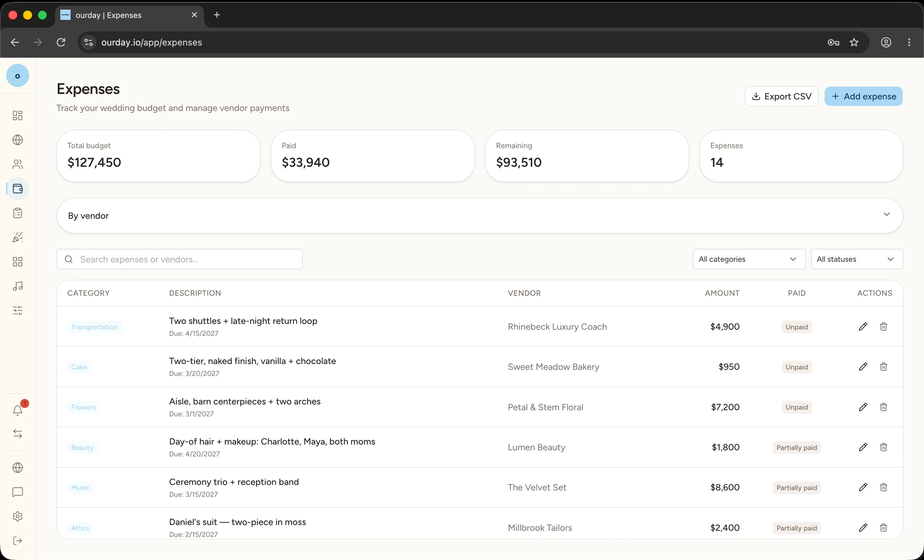Expand the By vendor section
Screen dimensions: 924x560
pyautogui.click(x=480, y=216)
